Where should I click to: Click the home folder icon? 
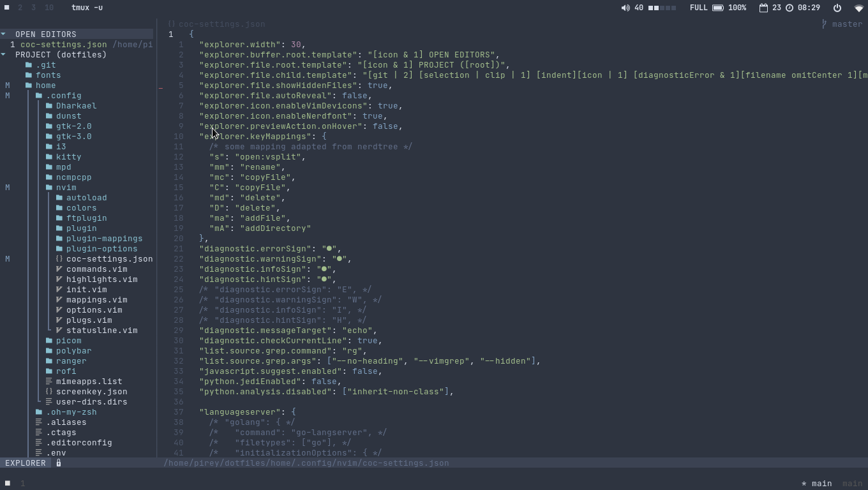point(29,85)
